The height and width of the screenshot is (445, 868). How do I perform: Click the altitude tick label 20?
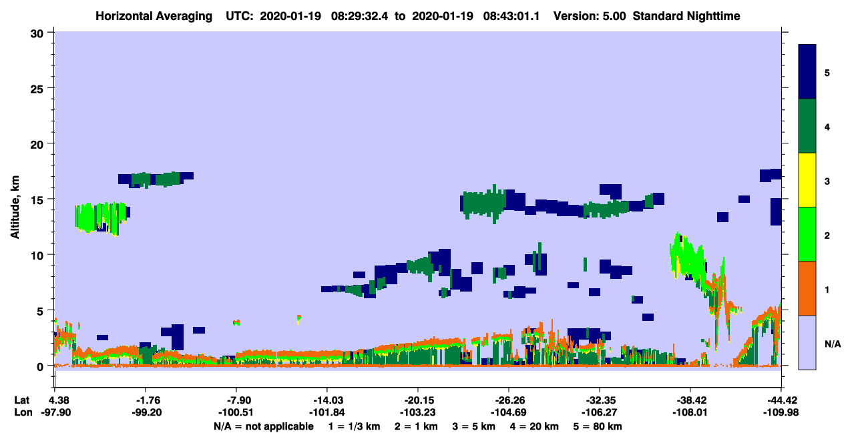point(39,143)
